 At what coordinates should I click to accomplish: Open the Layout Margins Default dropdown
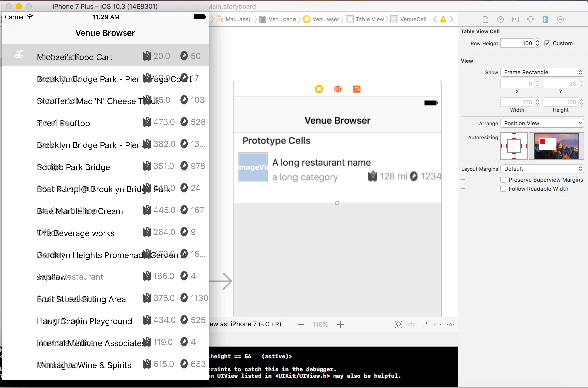point(542,169)
